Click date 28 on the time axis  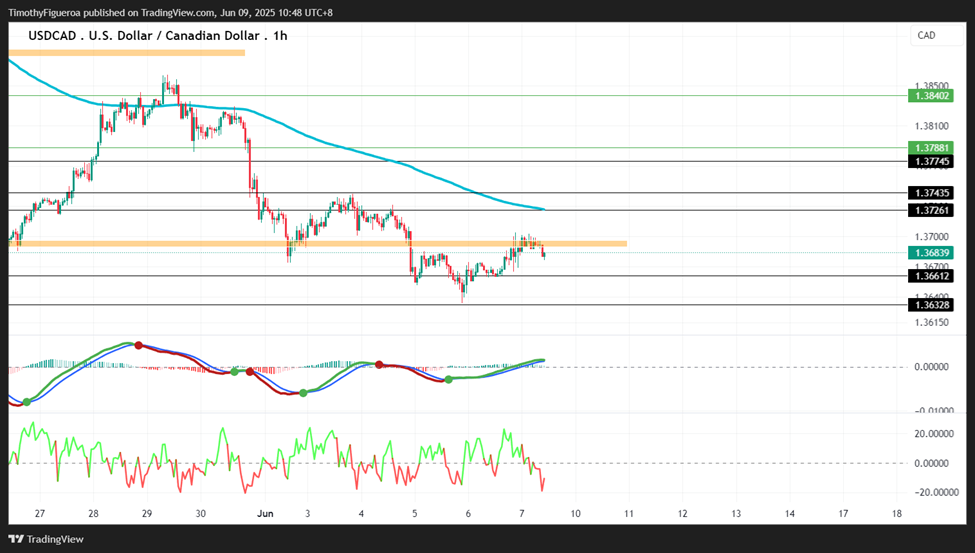[x=93, y=513]
